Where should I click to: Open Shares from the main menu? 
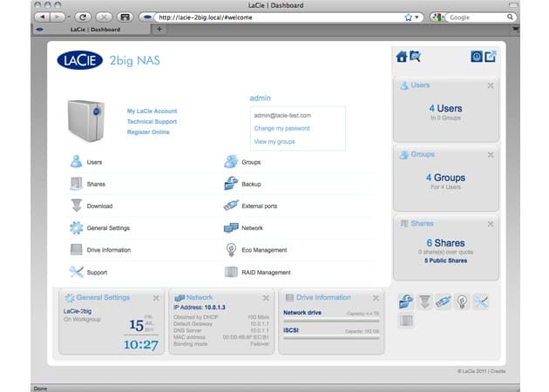96,184
